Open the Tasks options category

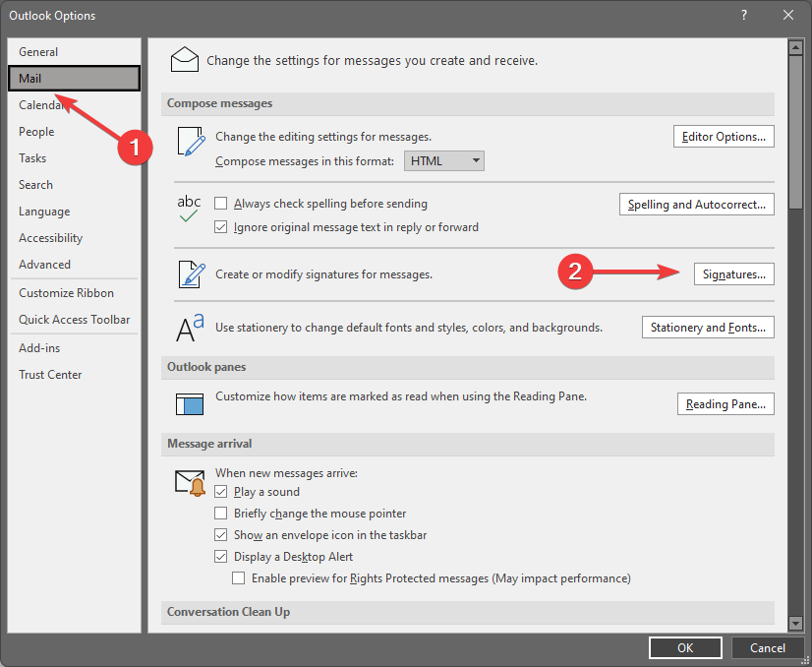(74, 158)
